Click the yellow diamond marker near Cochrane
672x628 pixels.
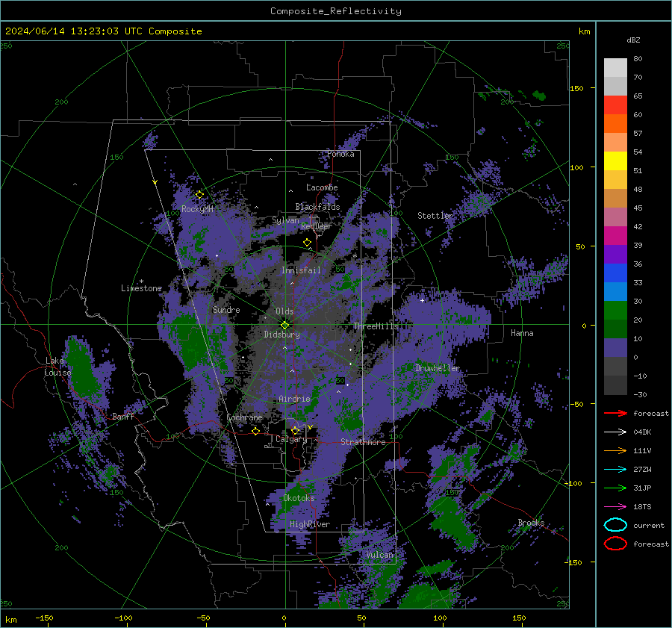click(x=255, y=432)
